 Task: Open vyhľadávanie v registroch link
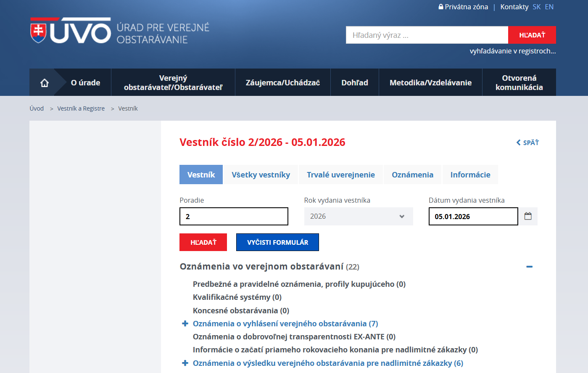click(512, 51)
